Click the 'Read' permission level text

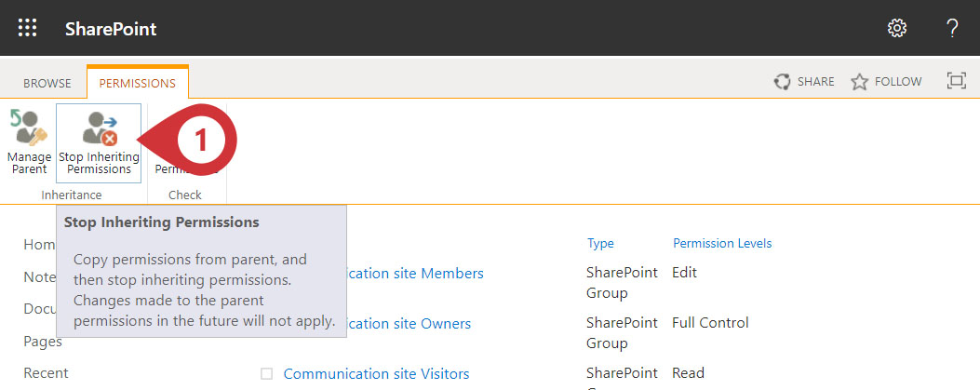pos(688,373)
